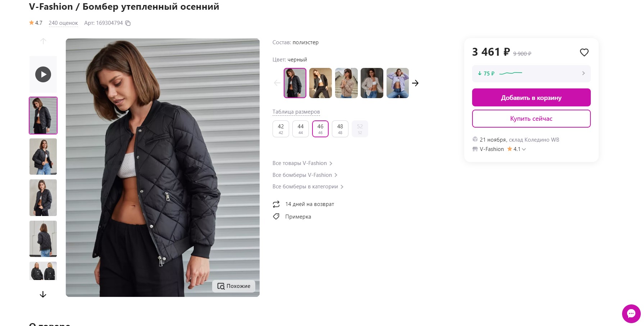The width and height of the screenshot is (644, 326).
Task: Copy the article number icon
Action: pos(128,23)
